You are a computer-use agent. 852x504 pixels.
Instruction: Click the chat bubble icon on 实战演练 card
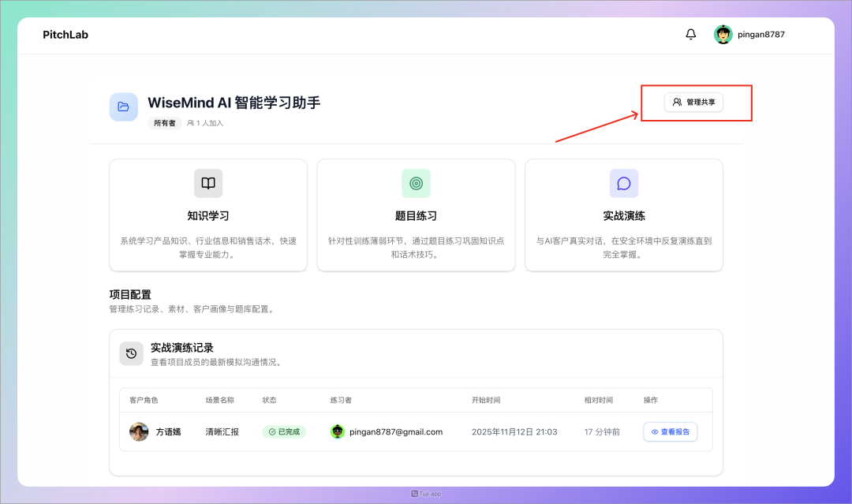click(x=624, y=183)
